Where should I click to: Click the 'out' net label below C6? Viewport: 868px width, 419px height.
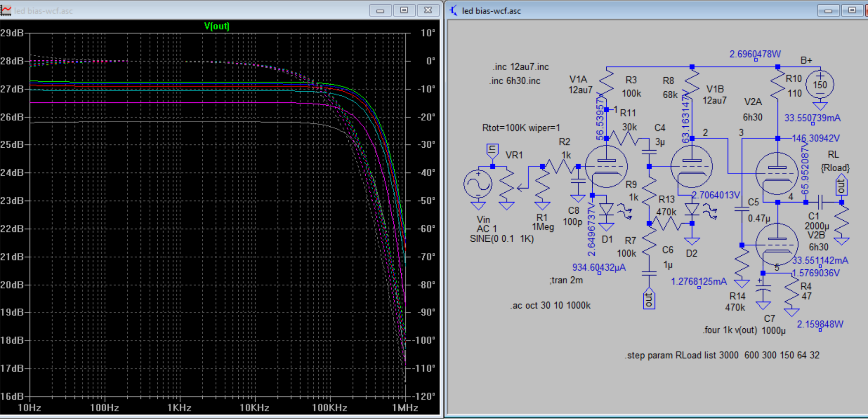[x=649, y=298]
